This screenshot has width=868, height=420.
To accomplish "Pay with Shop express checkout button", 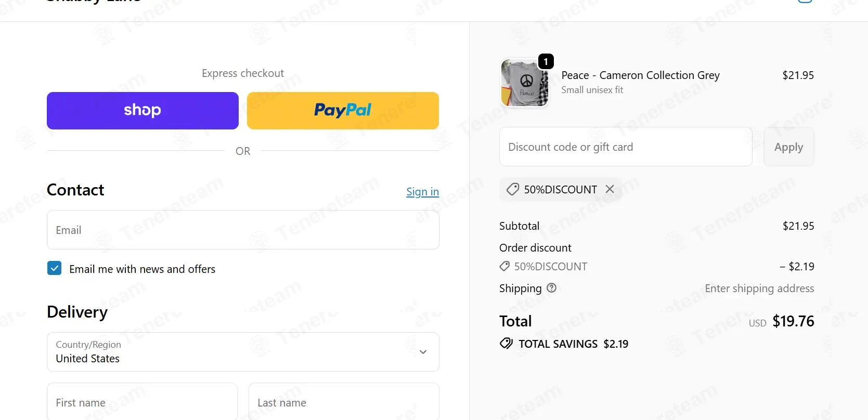I will click(142, 111).
